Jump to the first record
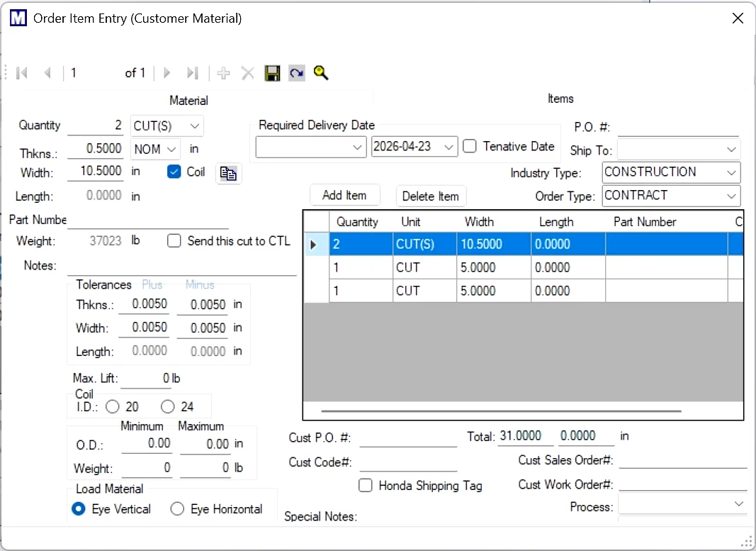 21,72
